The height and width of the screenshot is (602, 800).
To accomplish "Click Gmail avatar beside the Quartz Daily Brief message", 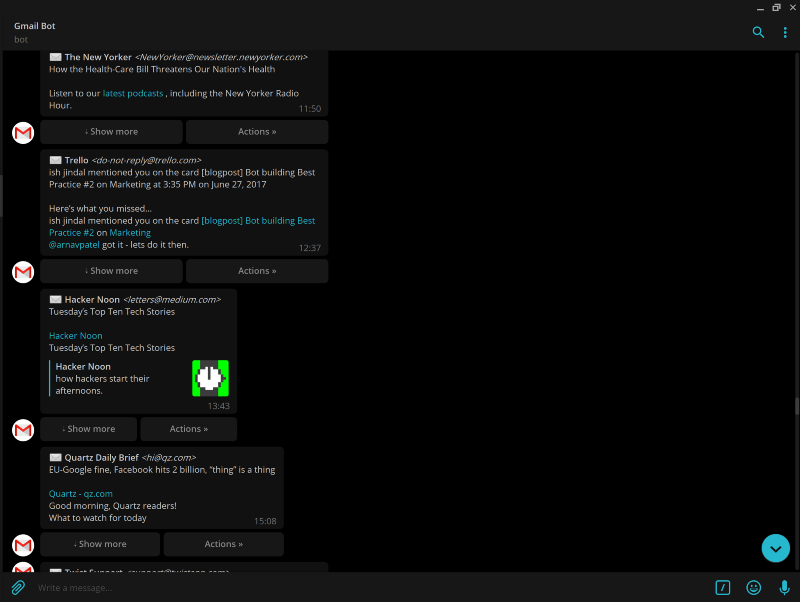I will pyautogui.click(x=23, y=545).
